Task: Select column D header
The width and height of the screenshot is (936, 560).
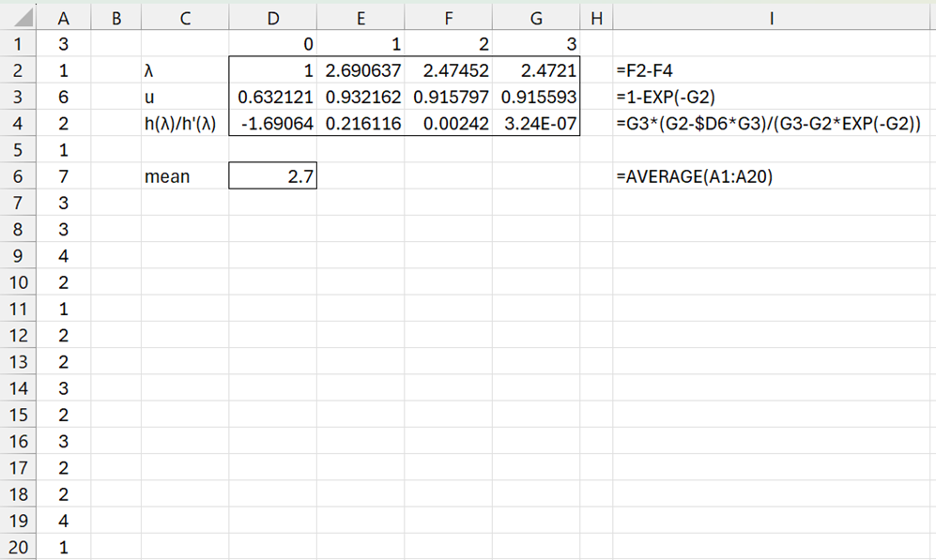Action: click(x=272, y=17)
